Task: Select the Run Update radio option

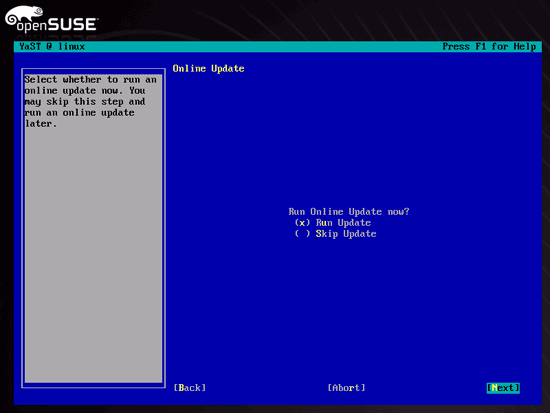Action: 333,223
